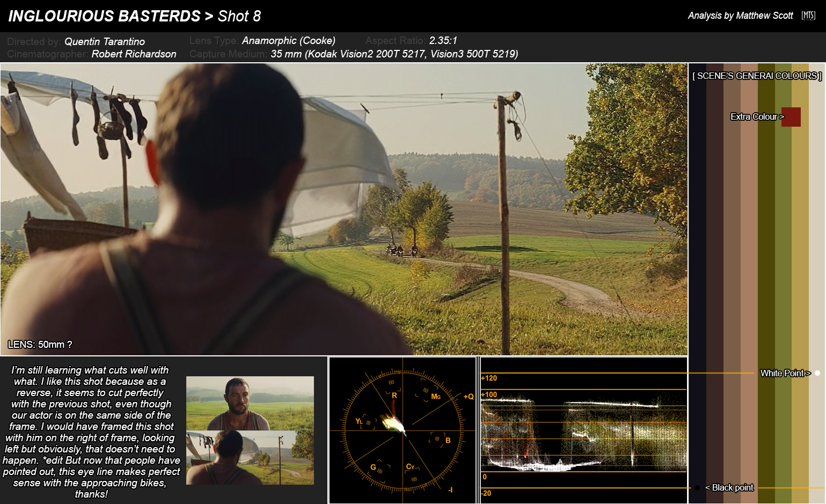Click the "LENS: 50mm ?" caption

(x=40, y=345)
